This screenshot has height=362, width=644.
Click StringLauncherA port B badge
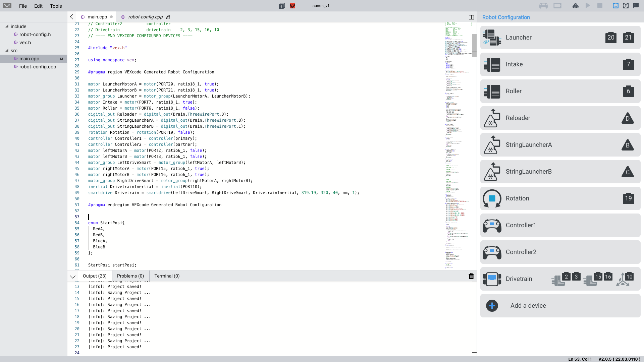point(628,145)
